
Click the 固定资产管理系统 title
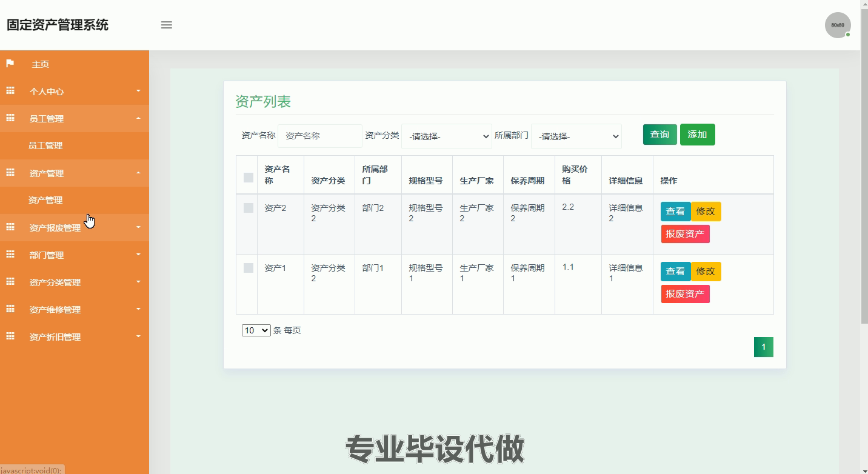tap(58, 25)
